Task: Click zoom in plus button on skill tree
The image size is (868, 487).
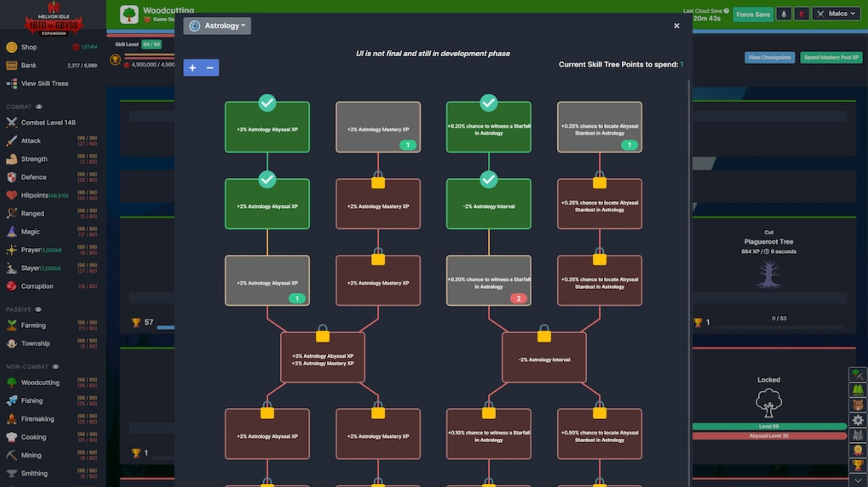Action: 192,68
